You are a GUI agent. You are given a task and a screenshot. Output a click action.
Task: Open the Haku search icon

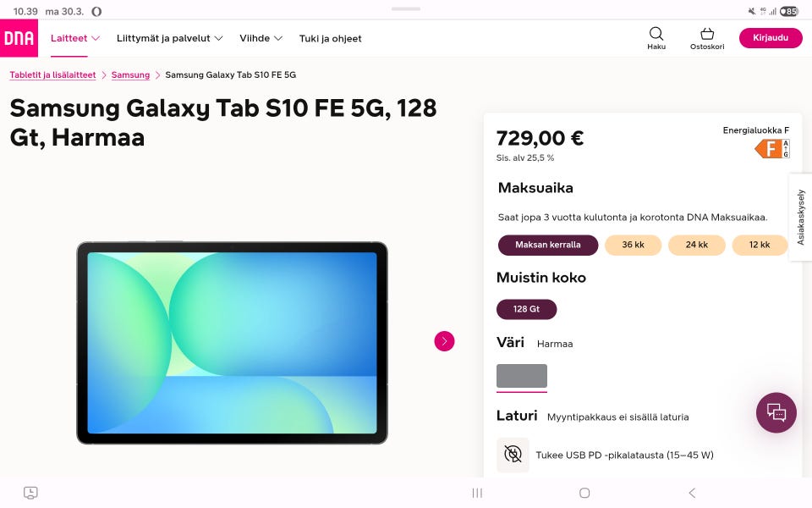(x=656, y=37)
